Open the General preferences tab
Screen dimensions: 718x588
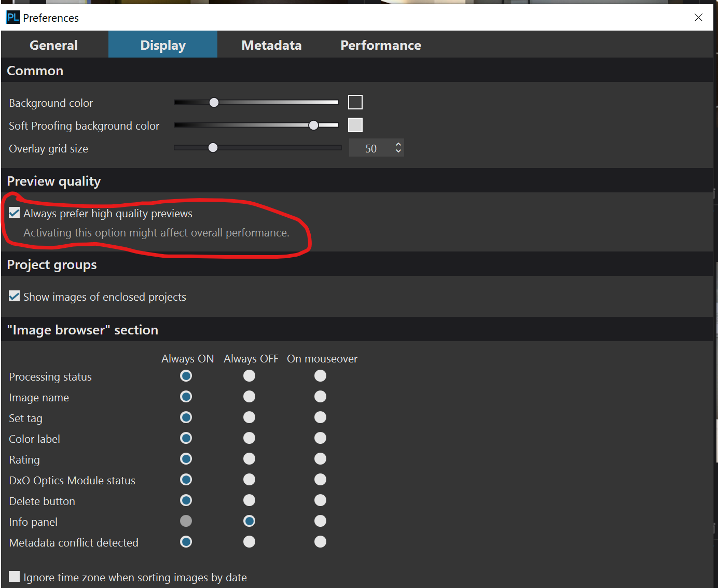pos(54,45)
